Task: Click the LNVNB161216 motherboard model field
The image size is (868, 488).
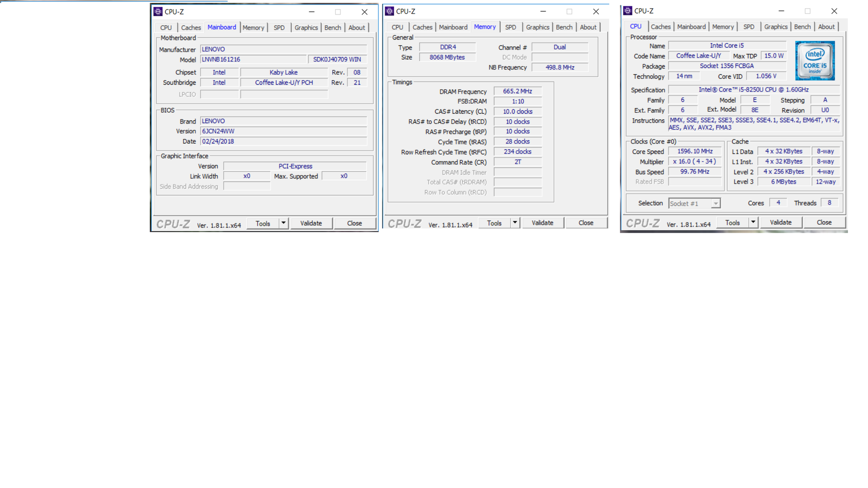Action: [253, 60]
